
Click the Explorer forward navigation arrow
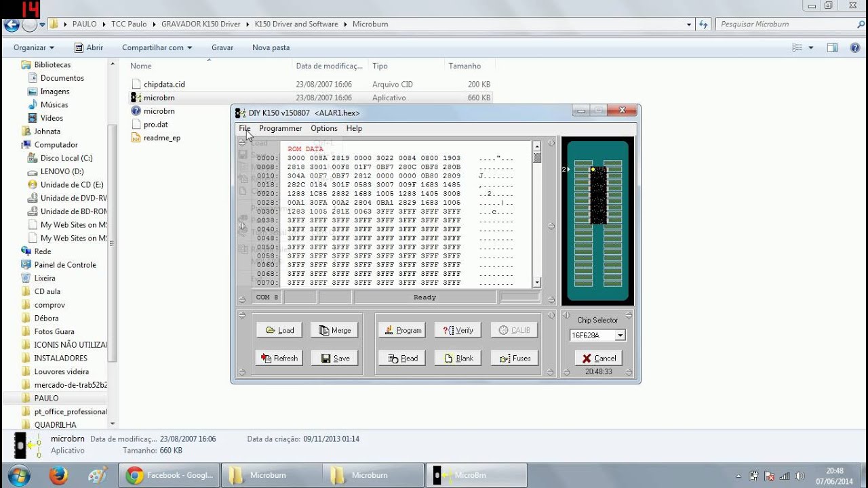pos(29,25)
